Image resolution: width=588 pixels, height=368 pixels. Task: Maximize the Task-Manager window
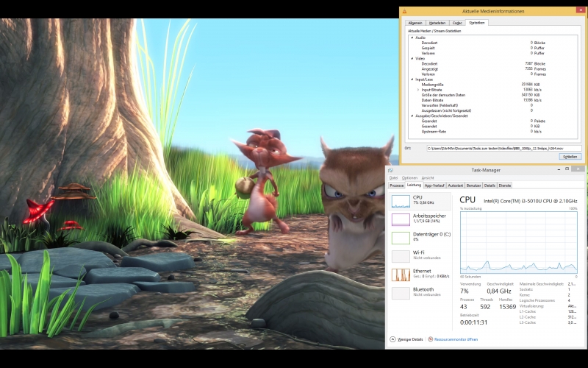[x=567, y=169]
